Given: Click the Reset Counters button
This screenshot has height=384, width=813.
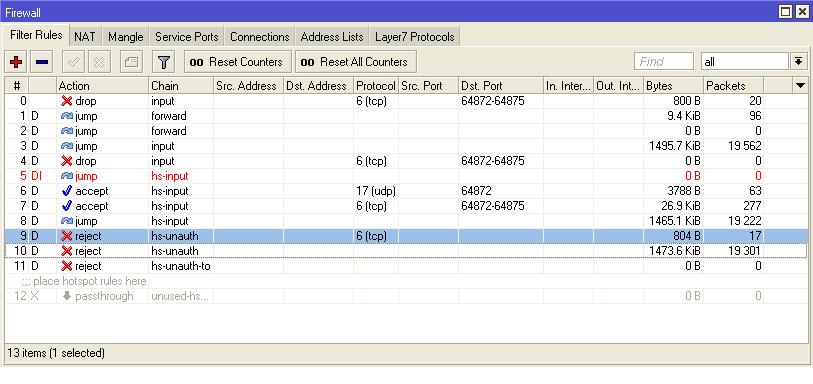Looking at the screenshot, I should [237, 62].
